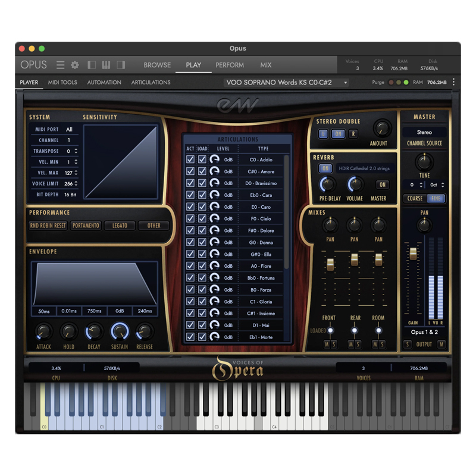Click the C0 key on the keyboard

point(43,407)
